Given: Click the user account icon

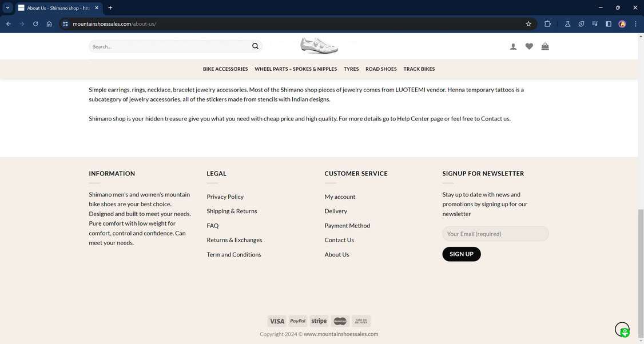Looking at the screenshot, I should [x=513, y=46].
